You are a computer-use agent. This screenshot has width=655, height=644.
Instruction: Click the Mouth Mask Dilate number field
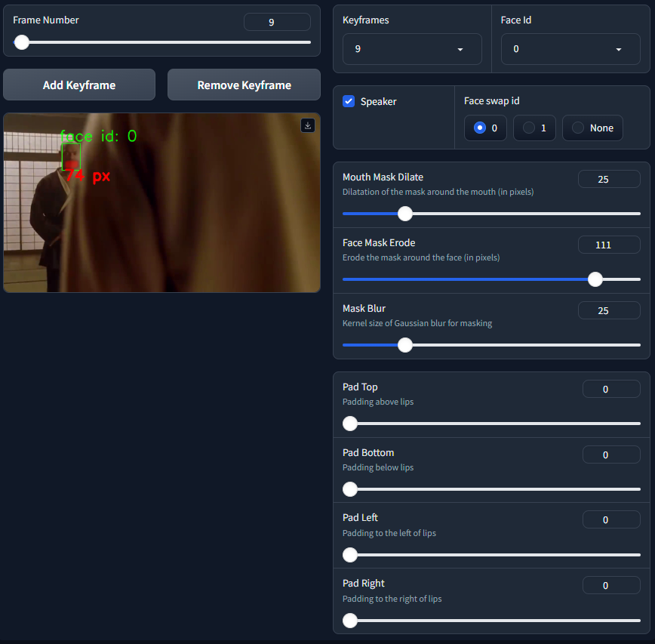(608, 179)
